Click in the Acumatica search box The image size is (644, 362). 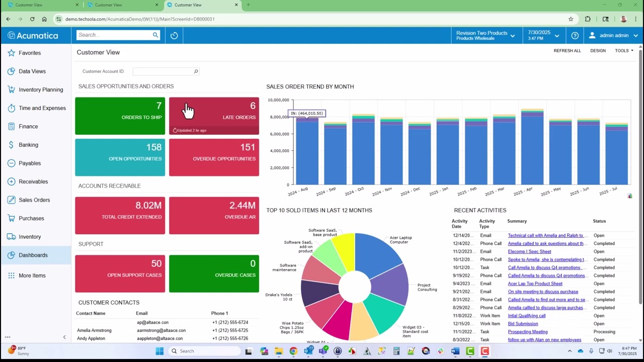[114, 35]
